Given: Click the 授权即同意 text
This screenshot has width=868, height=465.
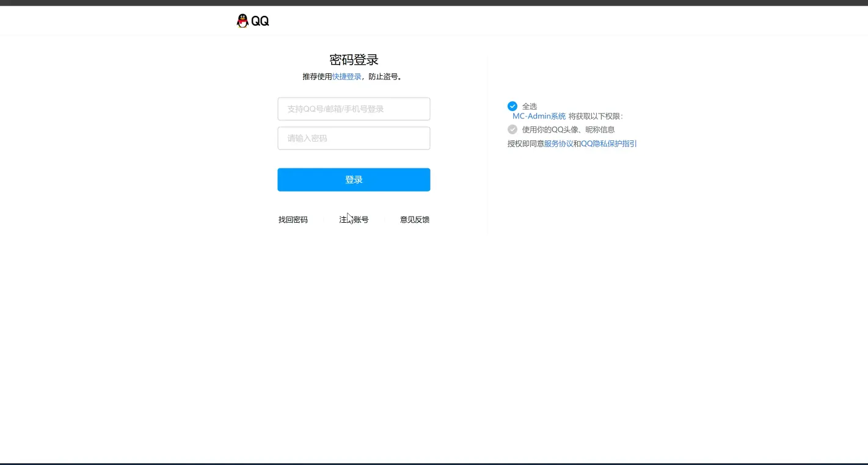Looking at the screenshot, I should pyautogui.click(x=525, y=144).
